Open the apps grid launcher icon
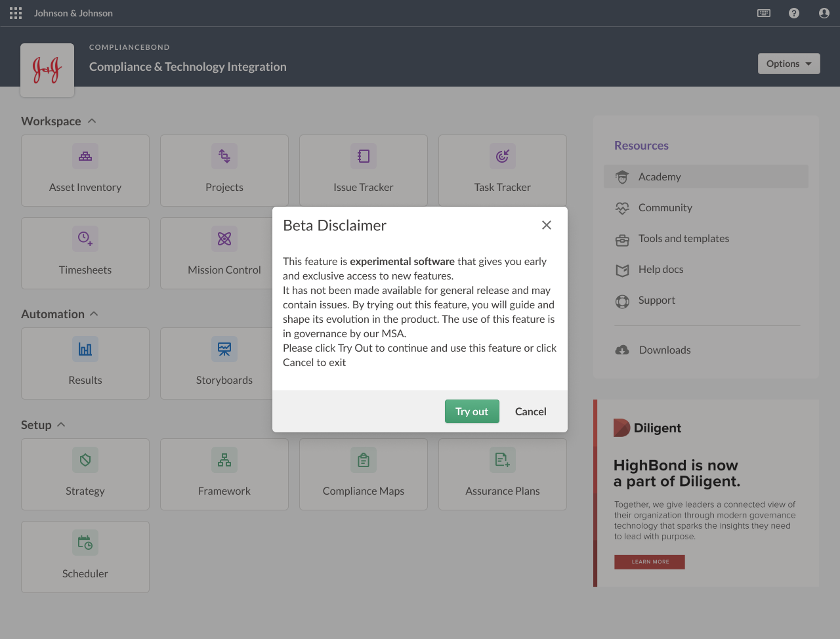The width and height of the screenshot is (840, 639). click(x=16, y=13)
